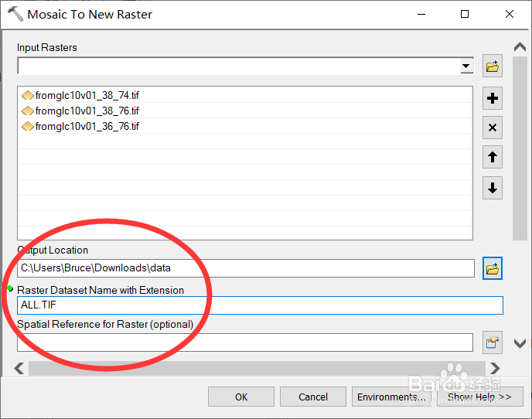The image size is (532, 419).
Task: Open Spatial Reference properties icon
Action: pos(493,342)
